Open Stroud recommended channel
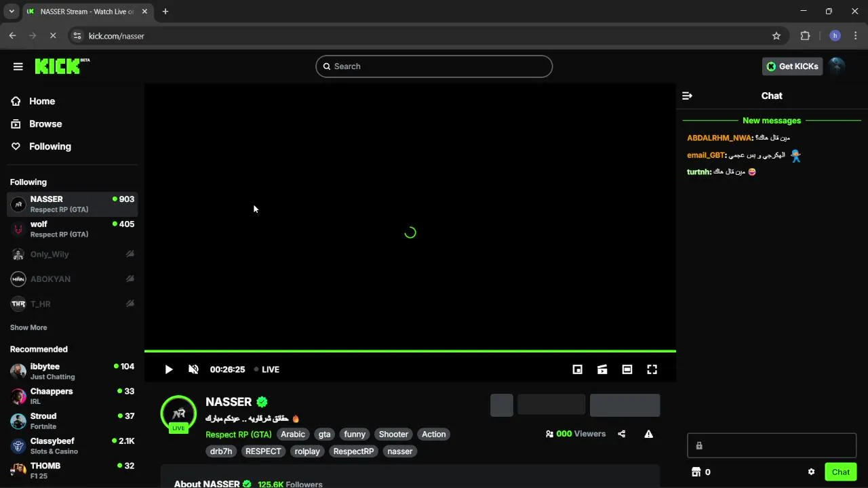 click(73, 421)
